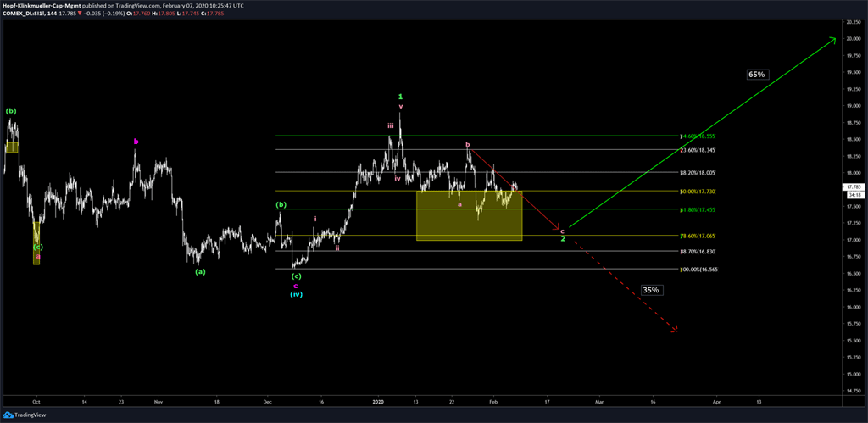Click the 61.80%(17.455) Fibonacci level label

[x=698, y=209]
